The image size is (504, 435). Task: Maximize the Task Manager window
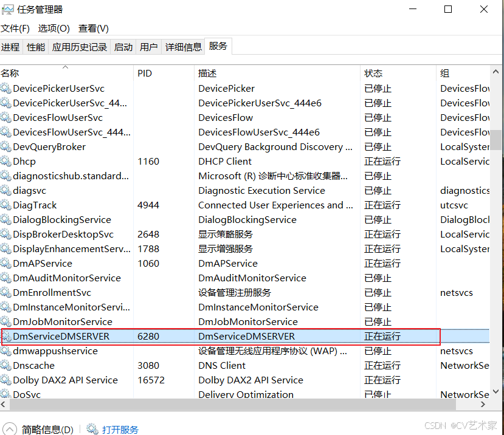point(448,9)
